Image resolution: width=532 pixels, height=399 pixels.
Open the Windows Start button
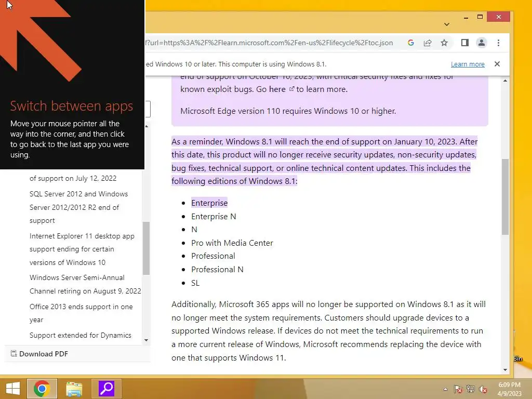[13, 389]
